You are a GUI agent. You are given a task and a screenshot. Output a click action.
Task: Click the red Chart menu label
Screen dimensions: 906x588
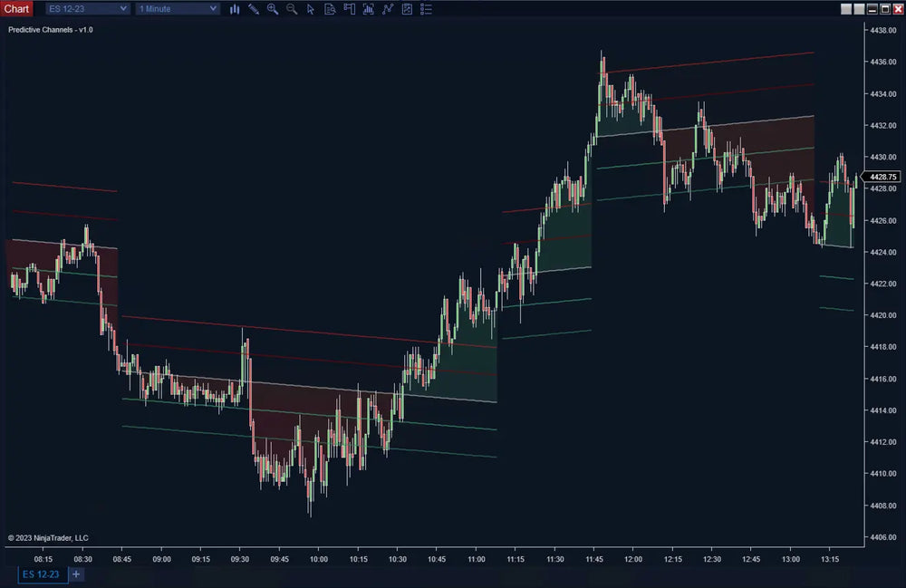click(x=16, y=9)
